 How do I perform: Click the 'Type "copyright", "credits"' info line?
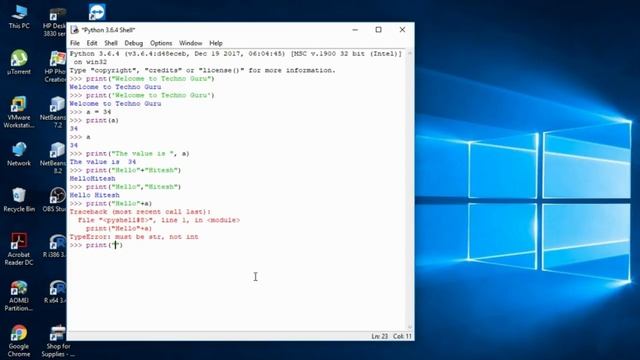202,70
